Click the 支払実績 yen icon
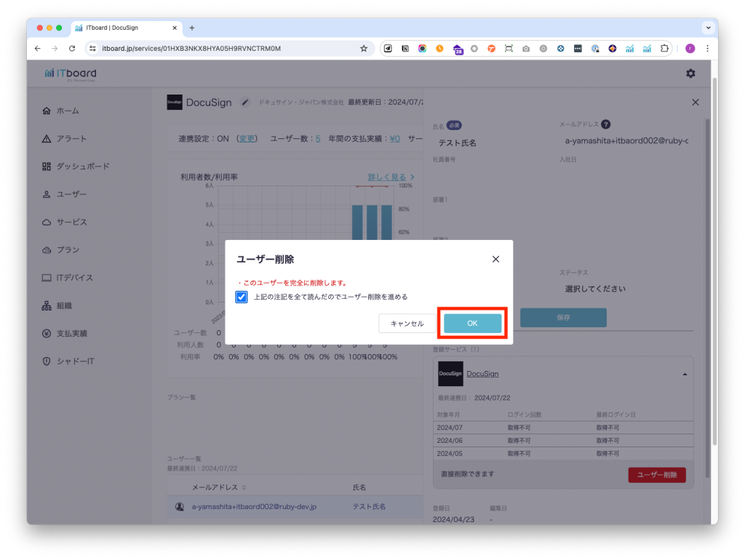Screen dimensions: 745x560 tap(47, 333)
